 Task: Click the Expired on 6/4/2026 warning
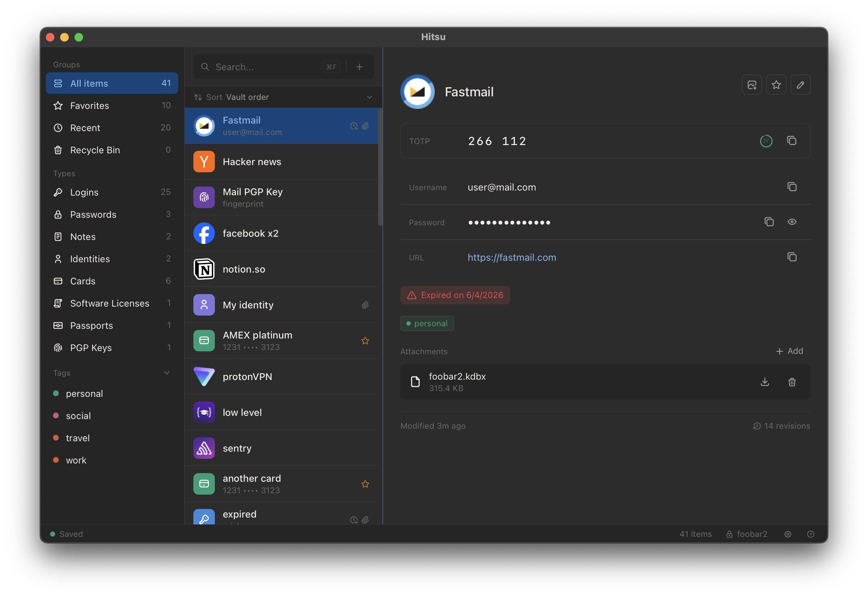tap(455, 295)
